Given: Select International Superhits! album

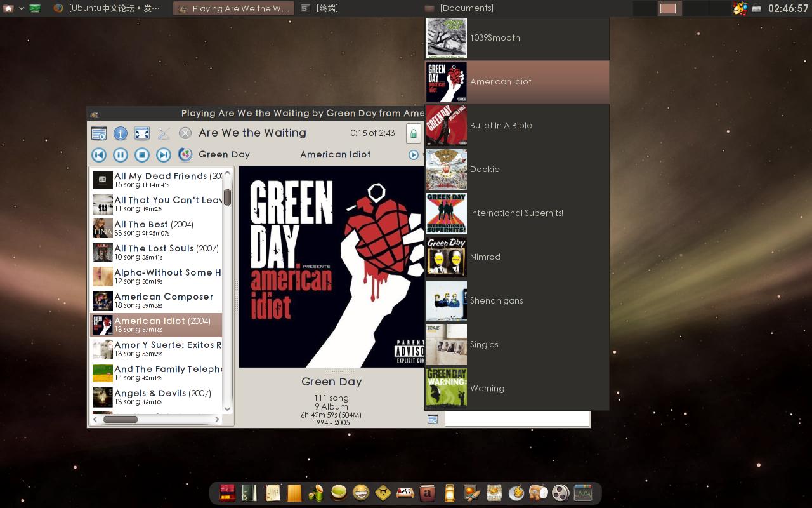Looking at the screenshot, I should pos(517,213).
